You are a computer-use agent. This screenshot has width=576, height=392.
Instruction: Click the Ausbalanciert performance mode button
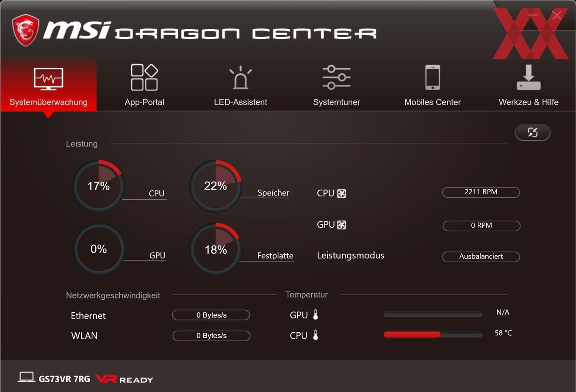[481, 257]
